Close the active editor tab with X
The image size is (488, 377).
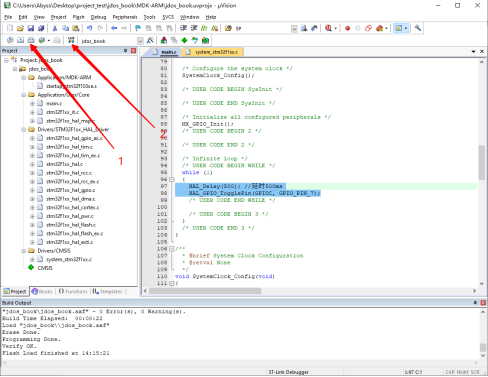(482, 51)
